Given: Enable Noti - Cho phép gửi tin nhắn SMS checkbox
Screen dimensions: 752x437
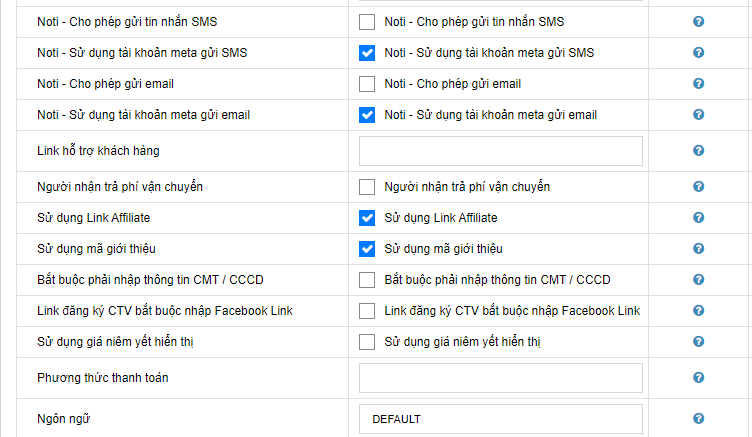Looking at the screenshot, I should pos(367,21).
